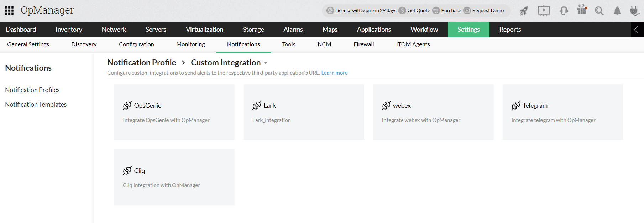Click the headset support icon
644x223 pixels.
tap(564, 11)
